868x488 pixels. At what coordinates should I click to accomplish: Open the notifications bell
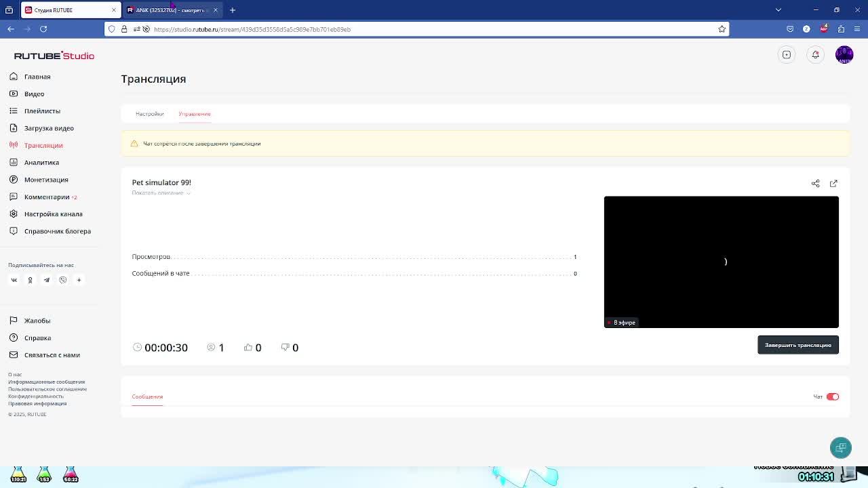pyautogui.click(x=815, y=55)
